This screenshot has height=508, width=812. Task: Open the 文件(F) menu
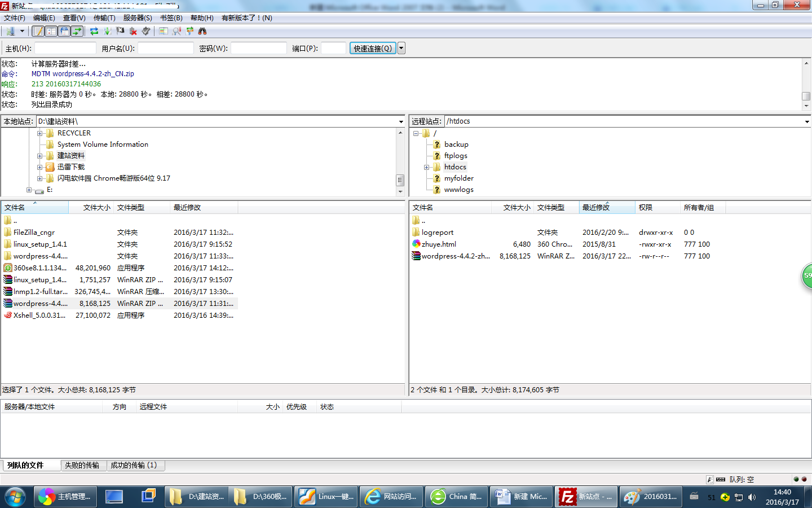15,18
